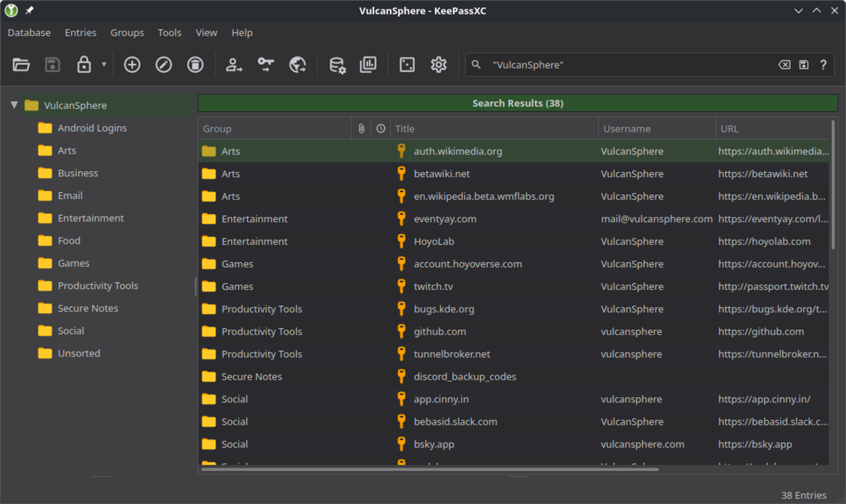Open the Entries menu
846x504 pixels.
coord(81,32)
